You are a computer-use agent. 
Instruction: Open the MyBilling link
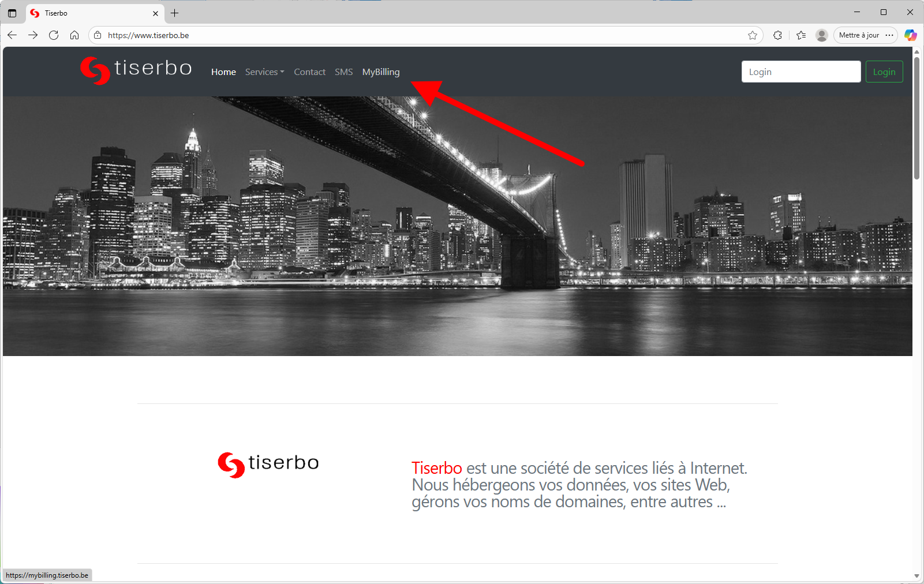(380, 72)
